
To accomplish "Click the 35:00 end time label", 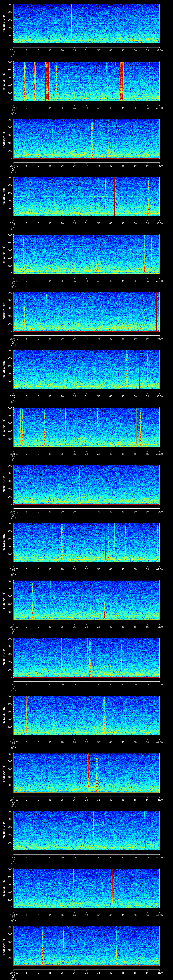I will pyautogui.click(x=159, y=223).
